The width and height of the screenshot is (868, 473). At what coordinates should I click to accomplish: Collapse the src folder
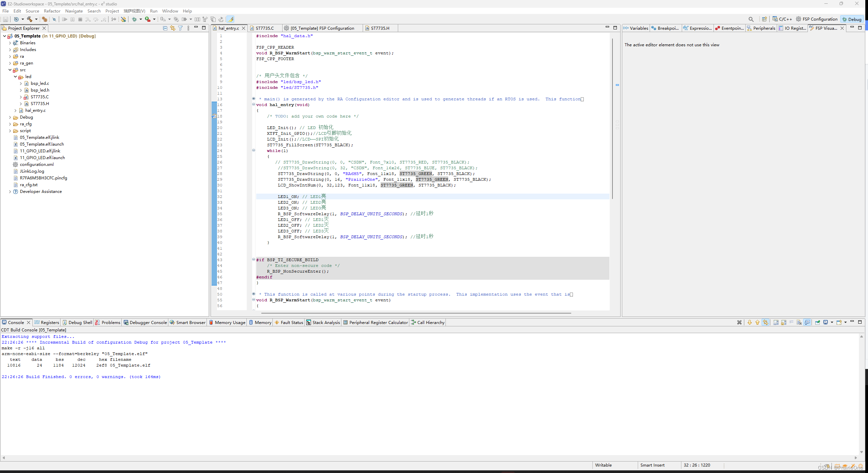(10, 70)
